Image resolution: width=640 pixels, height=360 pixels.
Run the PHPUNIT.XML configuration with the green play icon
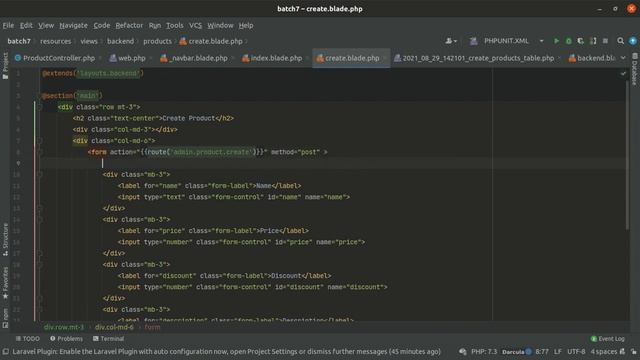click(x=556, y=41)
